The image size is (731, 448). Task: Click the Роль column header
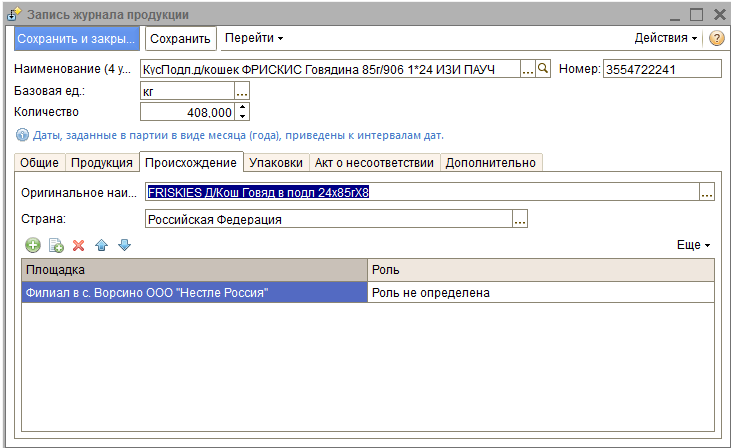tap(541, 270)
